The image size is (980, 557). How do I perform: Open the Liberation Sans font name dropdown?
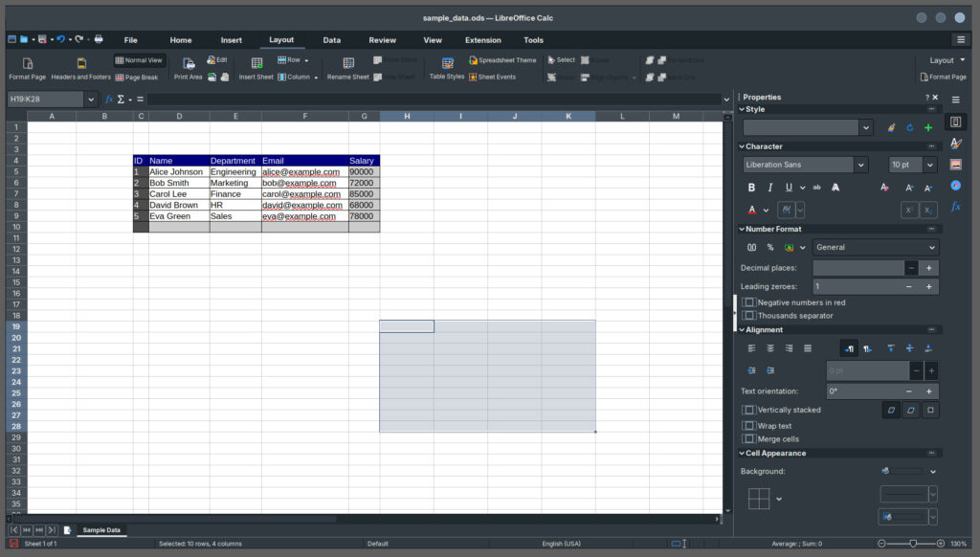click(860, 164)
